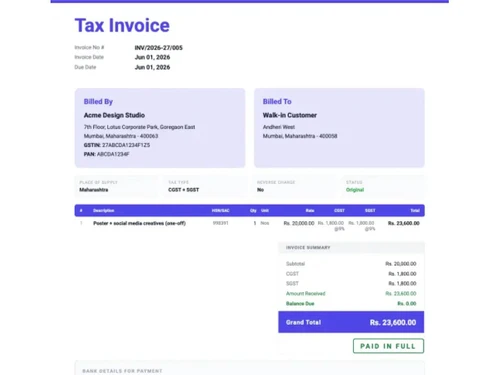Click the Subtotal amount Rs. 20,000.00
Image resolution: width=500 pixels, height=375 pixels.
coord(401,264)
